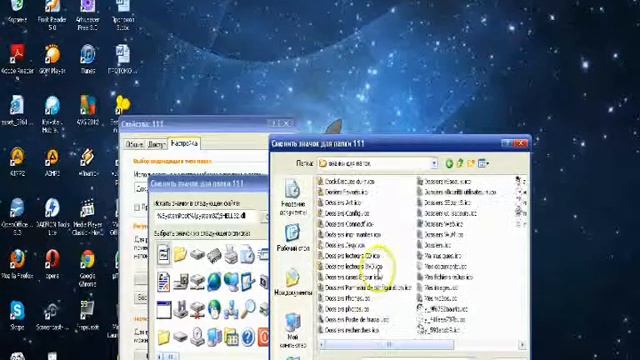The width and height of the screenshot is (640, 360).
Task: Open GOM Player desktop shortcut
Action: [53, 60]
